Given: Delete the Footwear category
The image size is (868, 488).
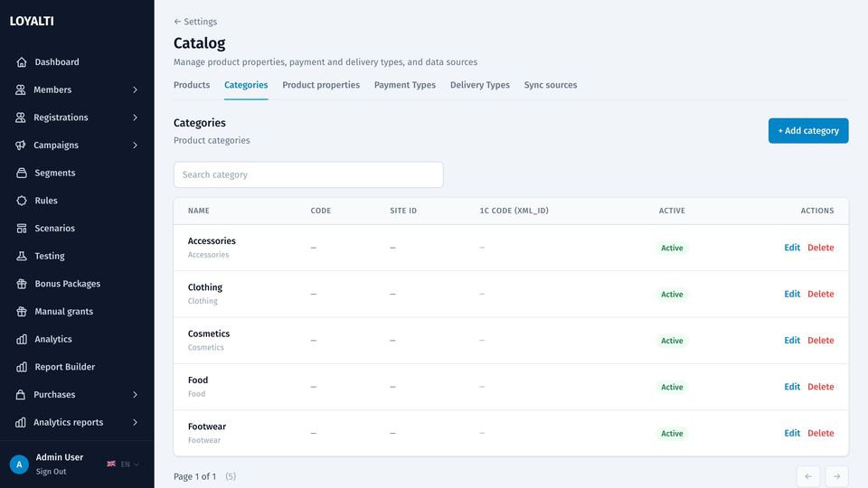Looking at the screenshot, I should pos(820,433).
